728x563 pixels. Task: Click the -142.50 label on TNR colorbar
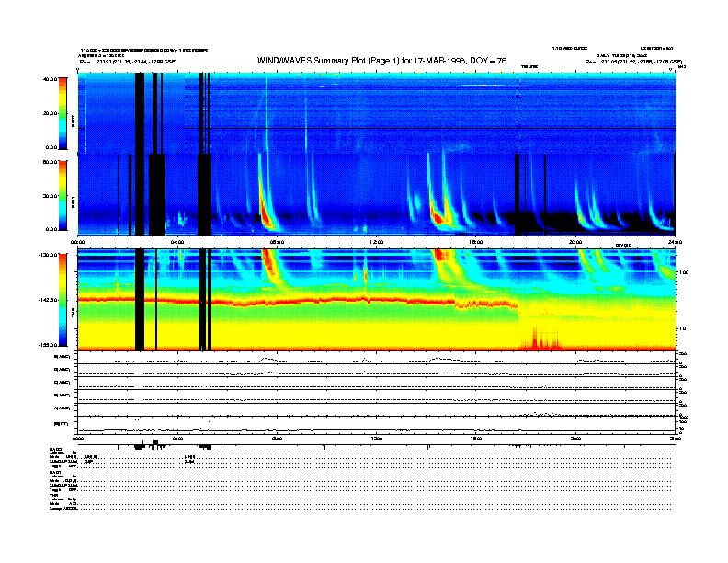[48, 300]
